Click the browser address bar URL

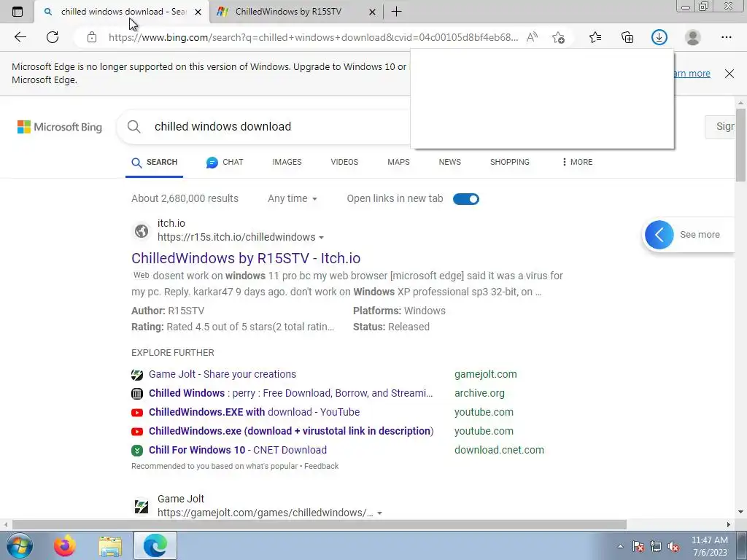313,37
